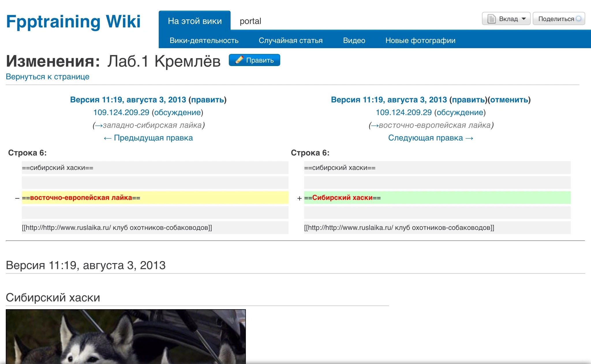Open the Вклад dropdown arrow
Screen dimensions: 591x364
click(x=524, y=19)
